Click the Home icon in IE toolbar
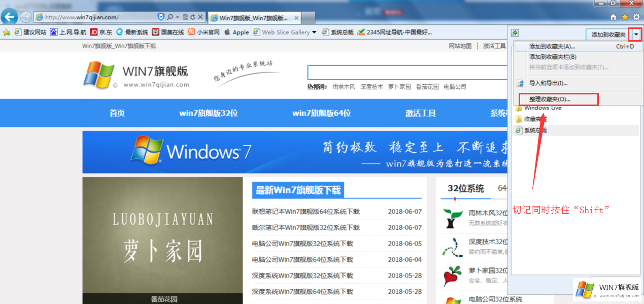This screenshot has height=304, width=644. (614, 17)
